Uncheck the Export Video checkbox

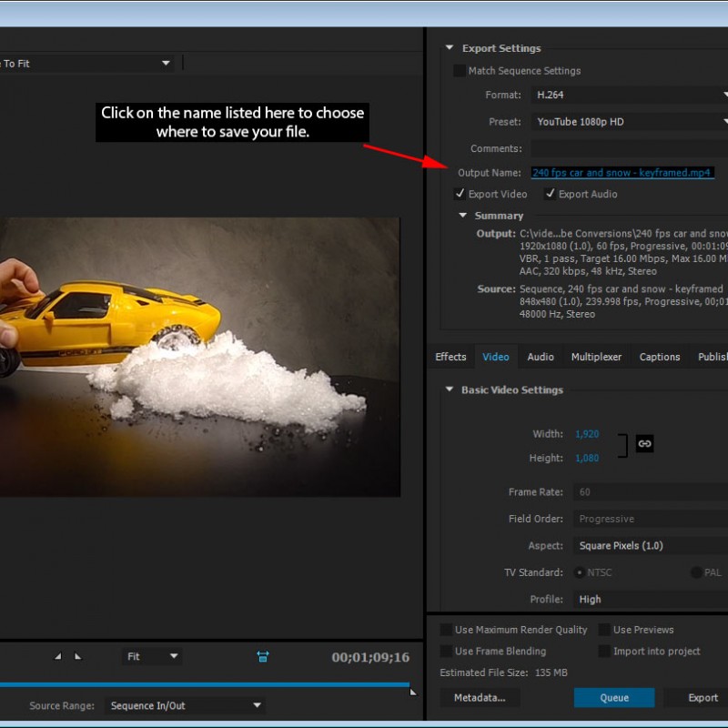460,194
